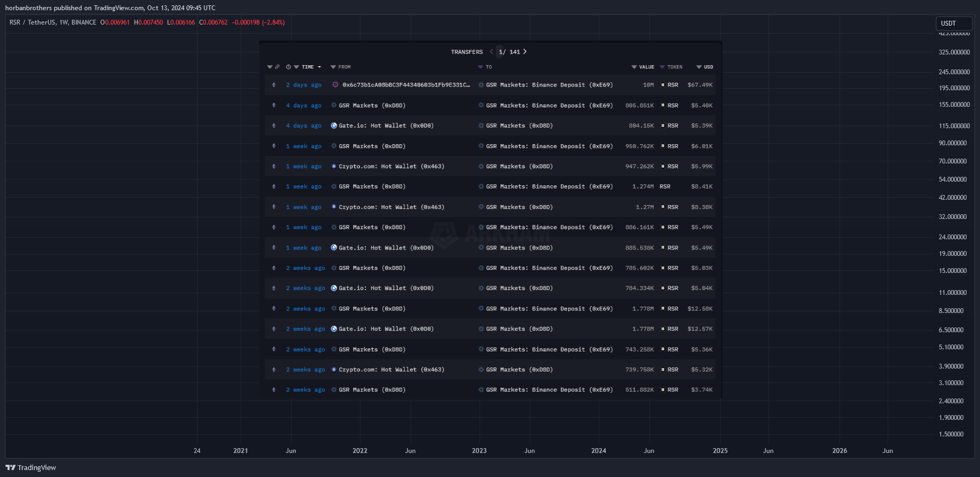Click Gate.io logo in the 885.538K row

pos(334,248)
